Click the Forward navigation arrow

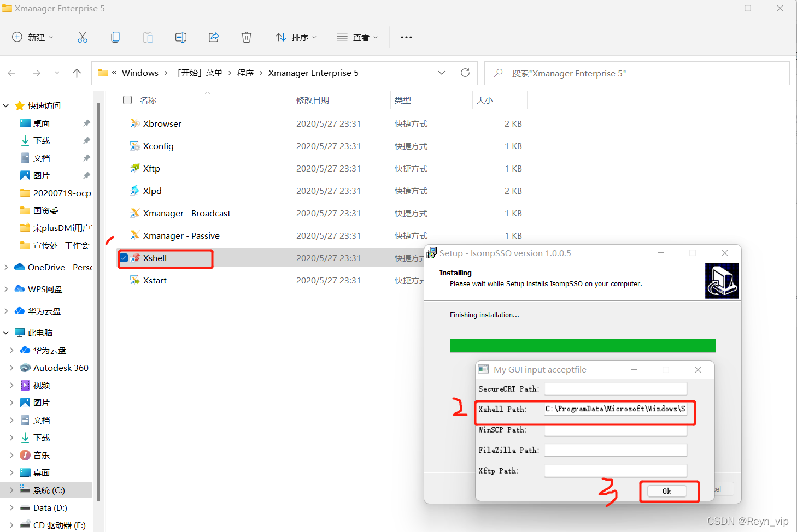click(37, 73)
